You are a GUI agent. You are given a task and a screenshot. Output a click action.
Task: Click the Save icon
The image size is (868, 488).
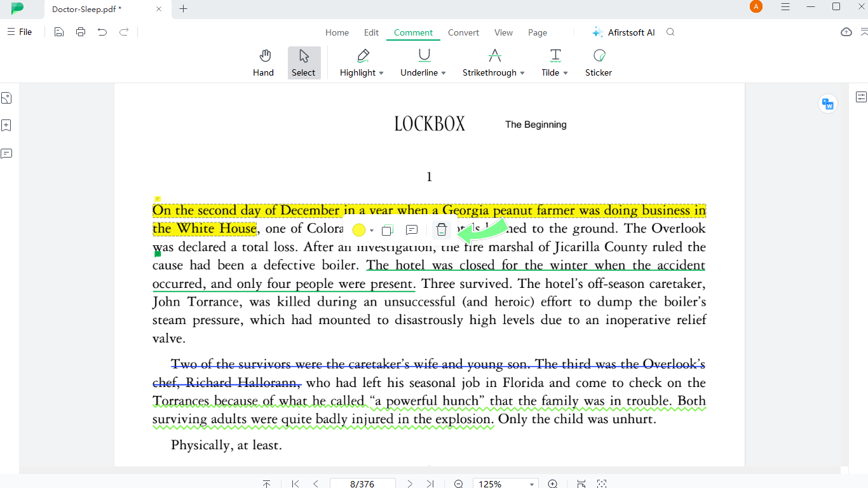tap(59, 32)
